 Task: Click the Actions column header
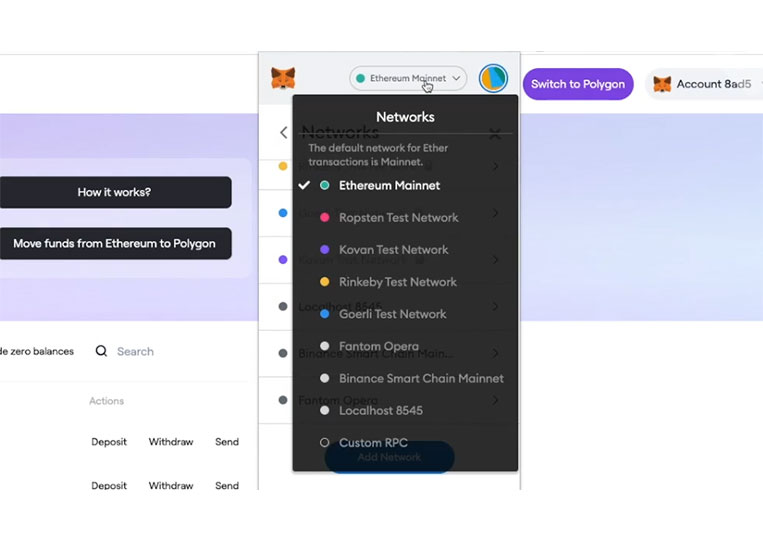pyautogui.click(x=107, y=401)
